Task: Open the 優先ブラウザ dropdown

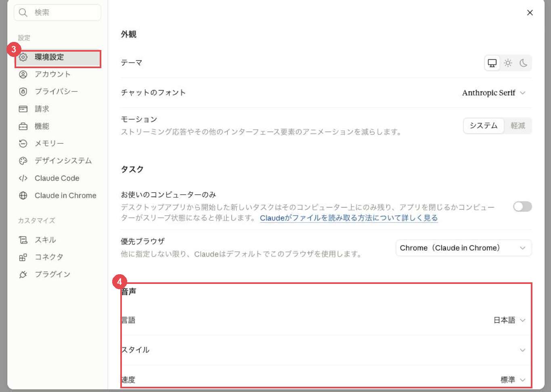Action: pos(463,248)
